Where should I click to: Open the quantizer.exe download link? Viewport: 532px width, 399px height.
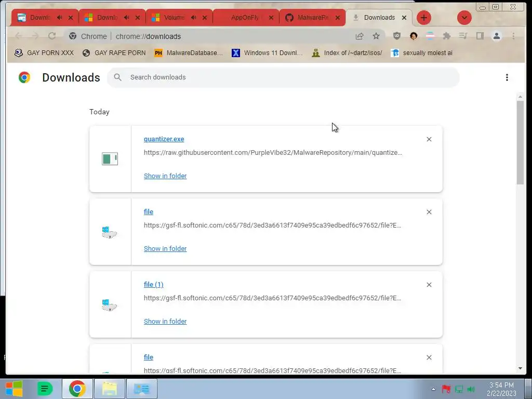(x=164, y=139)
